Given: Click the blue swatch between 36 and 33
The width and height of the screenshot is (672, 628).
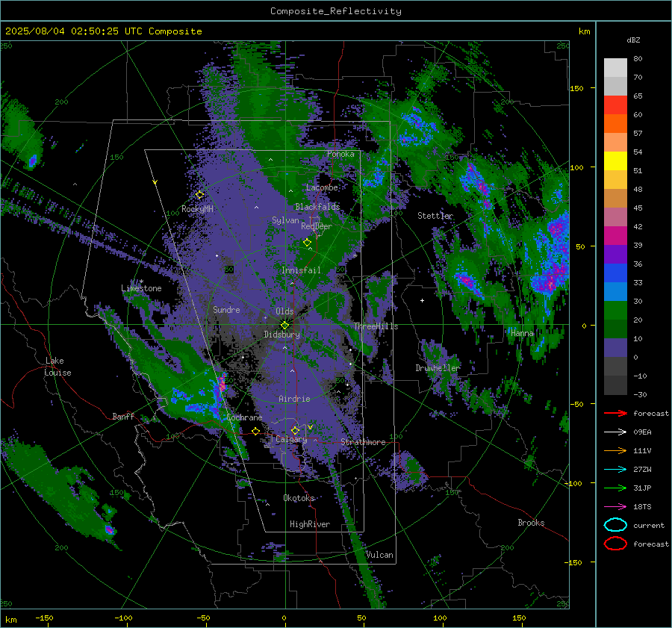Looking at the screenshot, I should 615,273.
